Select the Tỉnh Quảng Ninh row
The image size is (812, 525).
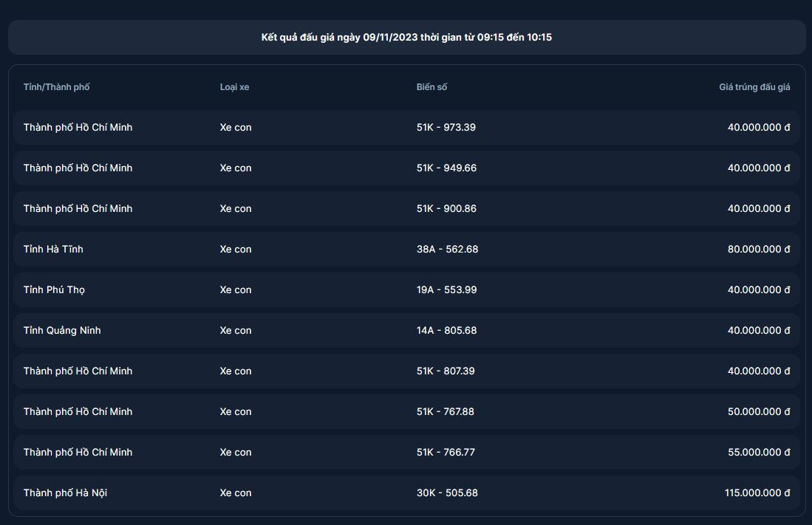click(406, 331)
